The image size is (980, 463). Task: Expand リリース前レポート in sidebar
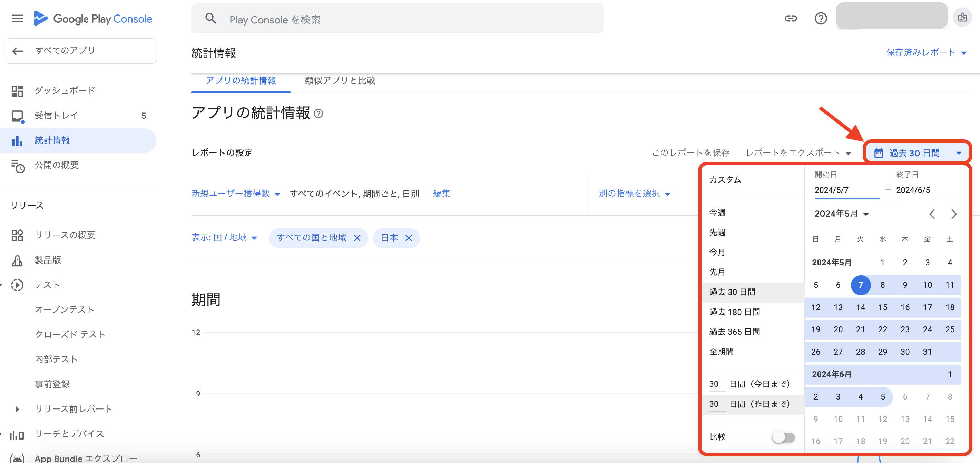coord(73,409)
